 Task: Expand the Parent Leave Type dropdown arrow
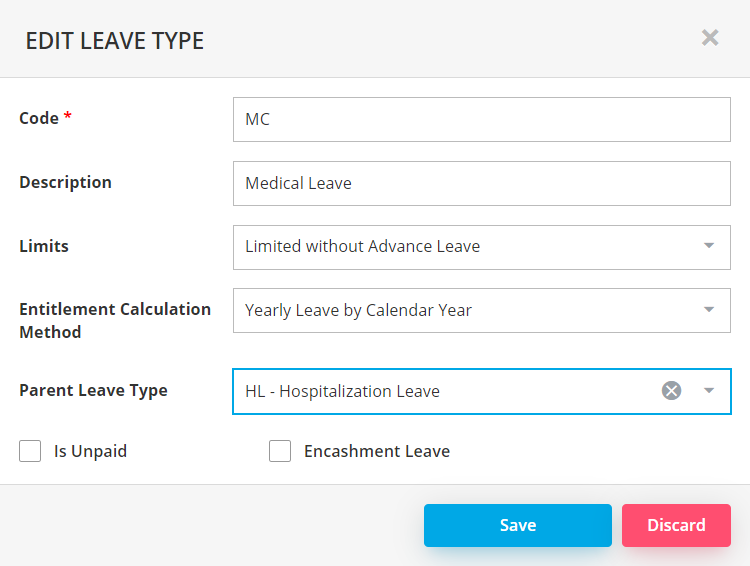pos(709,391)
